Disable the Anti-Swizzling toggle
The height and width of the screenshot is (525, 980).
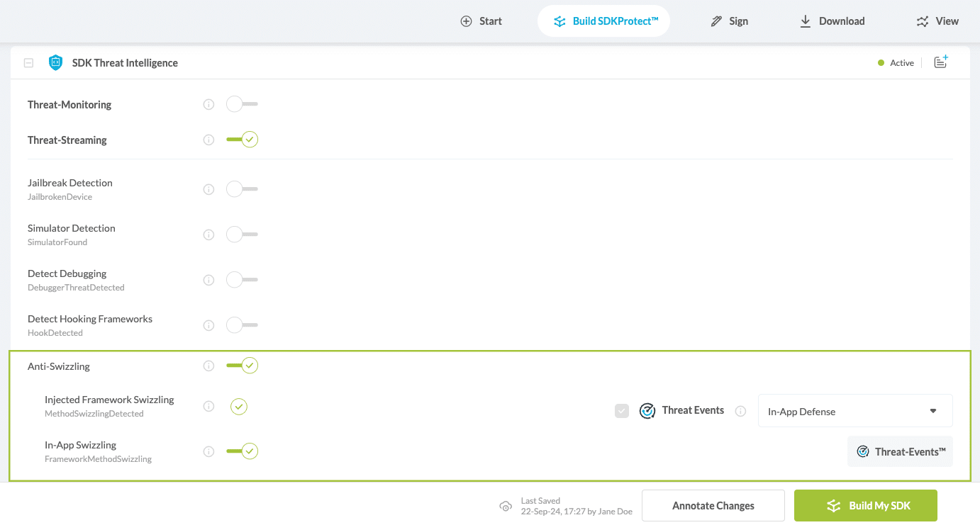242,366
